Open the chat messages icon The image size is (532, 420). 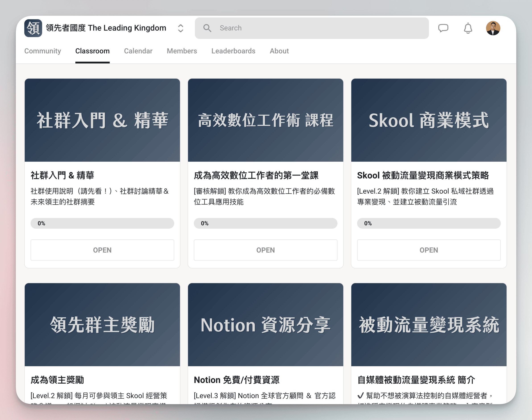click(x=443, y=28)
